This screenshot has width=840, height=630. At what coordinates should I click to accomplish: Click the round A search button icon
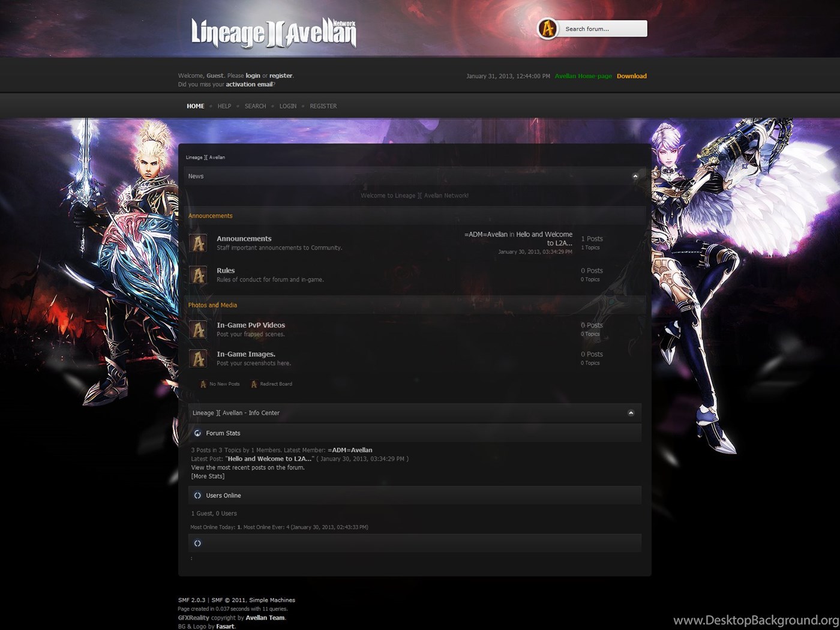[x=547, y=29]
